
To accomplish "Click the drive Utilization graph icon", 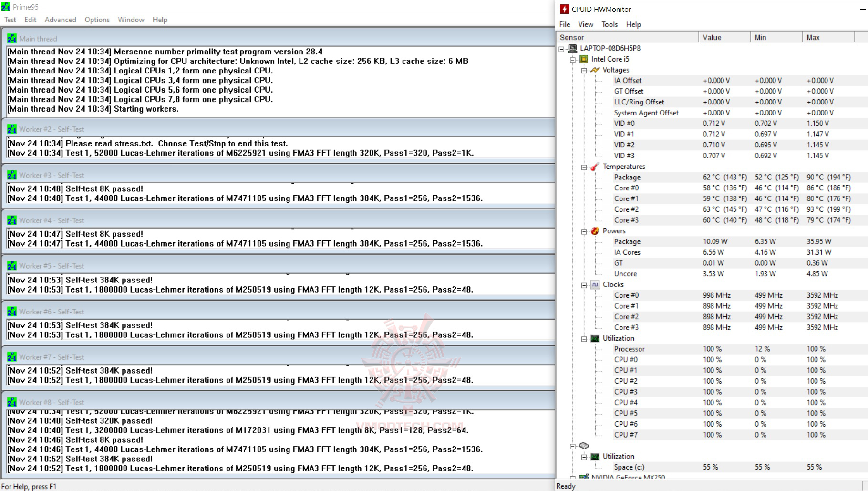I will (595, 457).
